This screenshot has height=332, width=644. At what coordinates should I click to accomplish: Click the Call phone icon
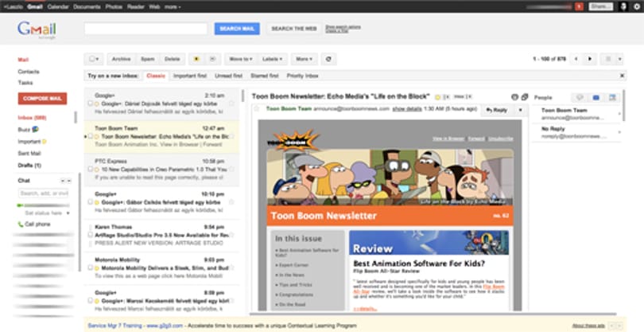(x=20, y=225)
